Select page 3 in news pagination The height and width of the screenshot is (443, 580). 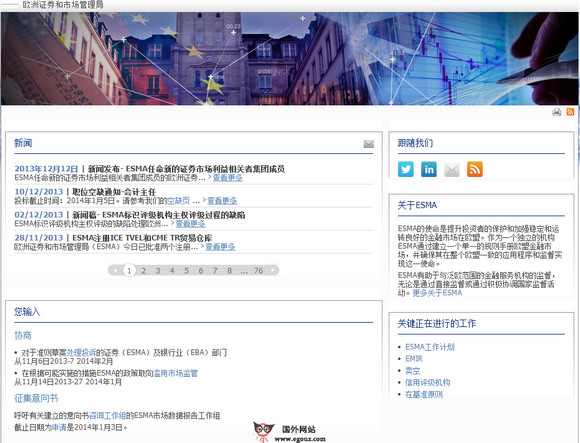pos(158,271)
